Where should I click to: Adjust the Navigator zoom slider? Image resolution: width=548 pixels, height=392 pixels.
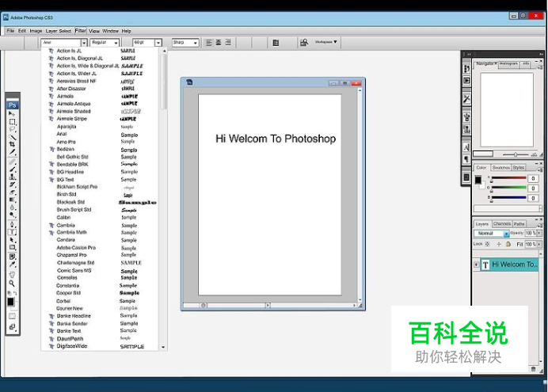[516, 154]
